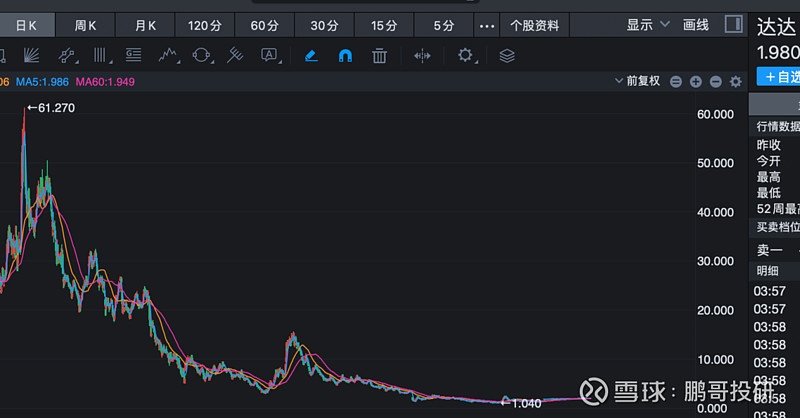This screenshot has height=418, width=800.
Task: Choose the text annotation 'A' tool
Action: [269, 55]
